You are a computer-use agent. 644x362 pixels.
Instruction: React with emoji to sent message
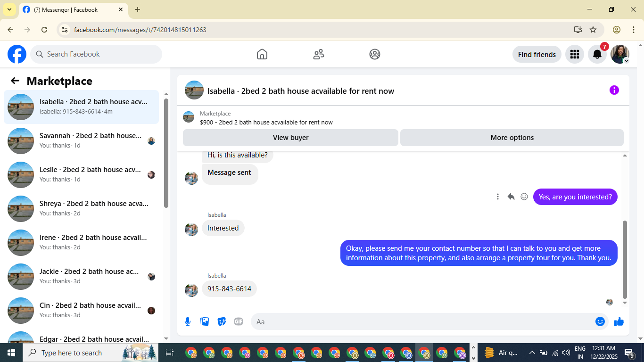tap(524, 197)
